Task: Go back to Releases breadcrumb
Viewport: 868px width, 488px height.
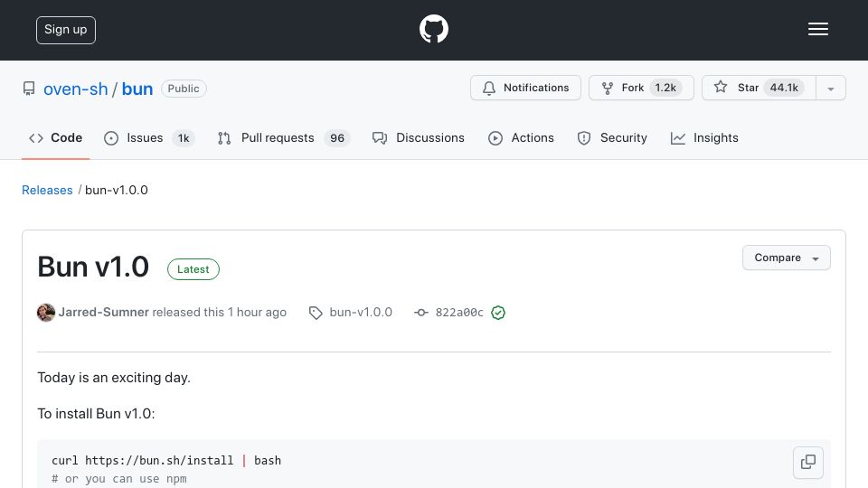Action: click(x=47, y=191)
